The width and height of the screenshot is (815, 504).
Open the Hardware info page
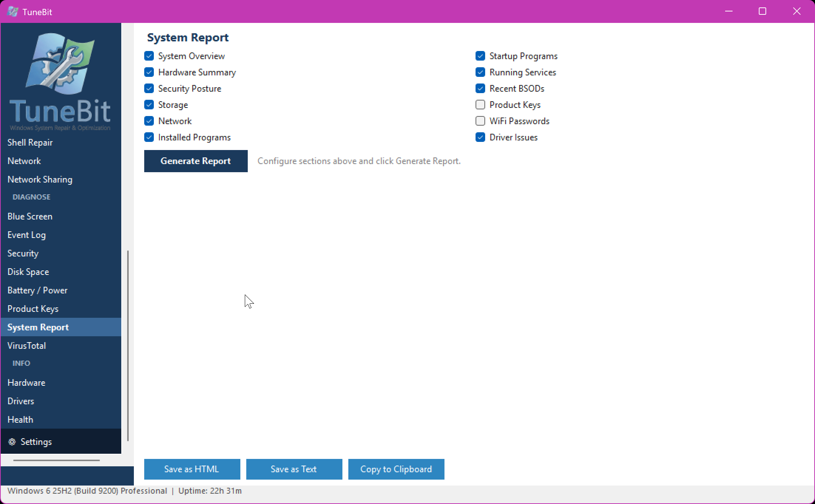click(x=61, y=382)
